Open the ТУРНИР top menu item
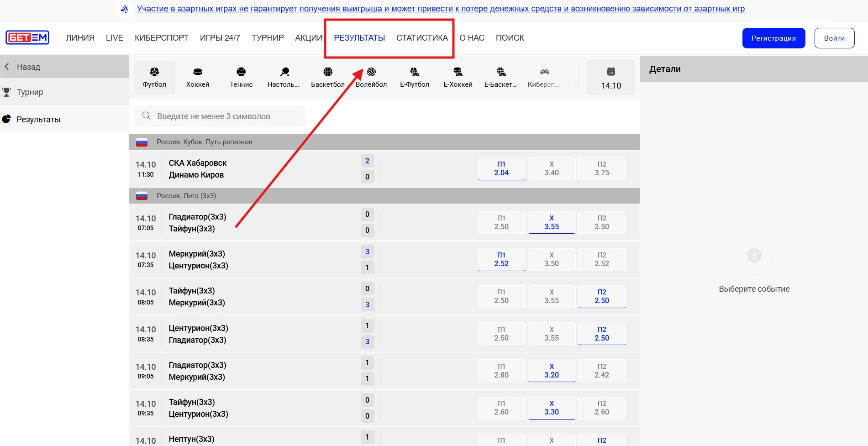Viewport: 868px width, 446px height. click(x=268, y=38)
